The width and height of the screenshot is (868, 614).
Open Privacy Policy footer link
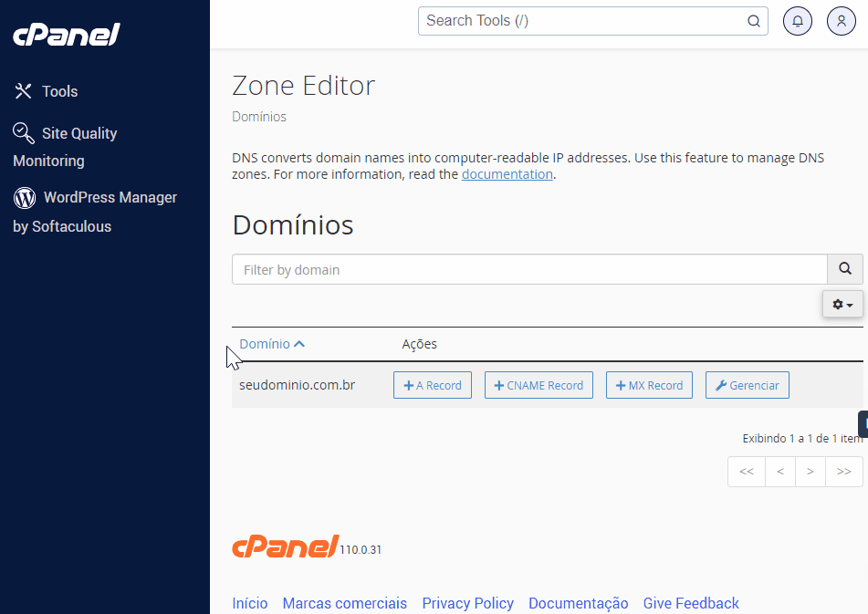467,603
